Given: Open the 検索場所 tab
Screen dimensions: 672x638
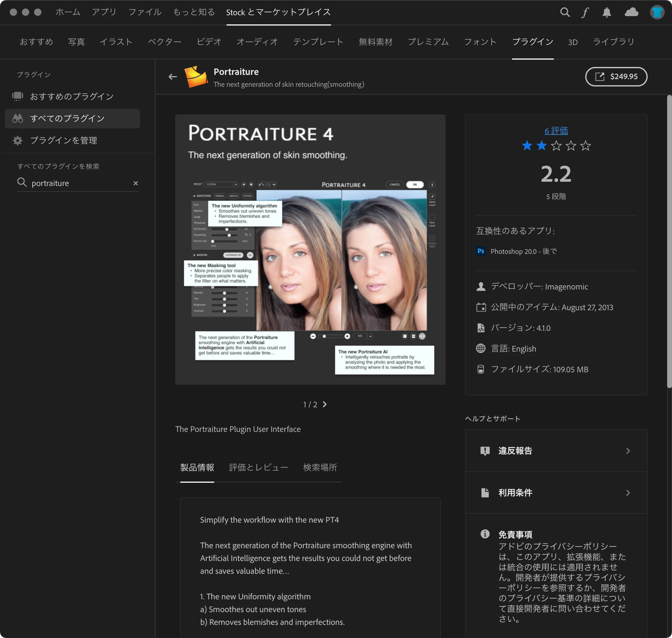Looking at the screenshot, I should [x=320, y=468].
